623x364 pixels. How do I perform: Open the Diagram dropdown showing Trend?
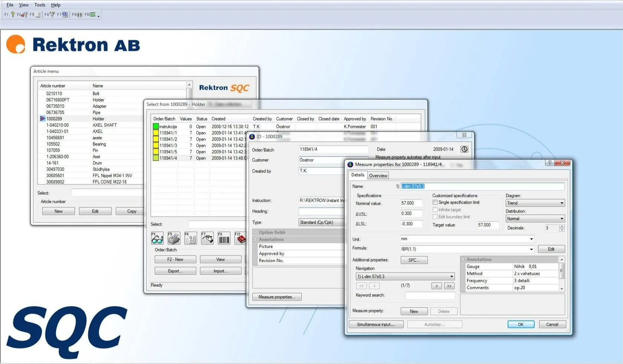pyautogui.click(x=535, y=203)
